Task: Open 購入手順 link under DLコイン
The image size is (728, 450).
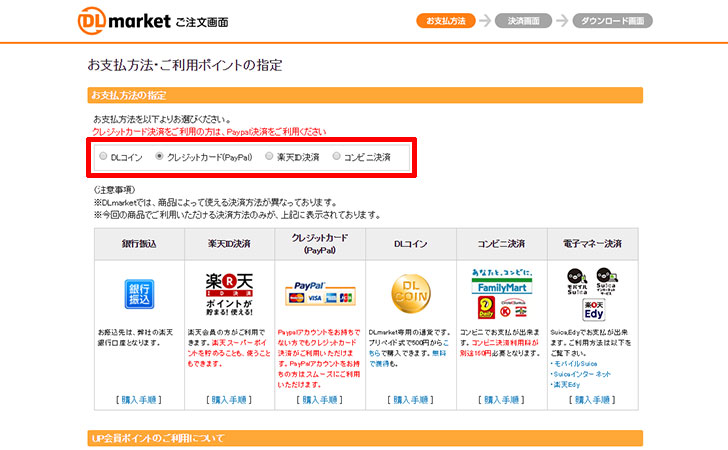Action: click(411, 400)
